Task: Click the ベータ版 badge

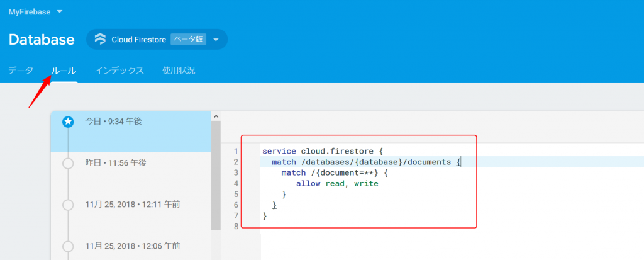Action: pos(188,40)
